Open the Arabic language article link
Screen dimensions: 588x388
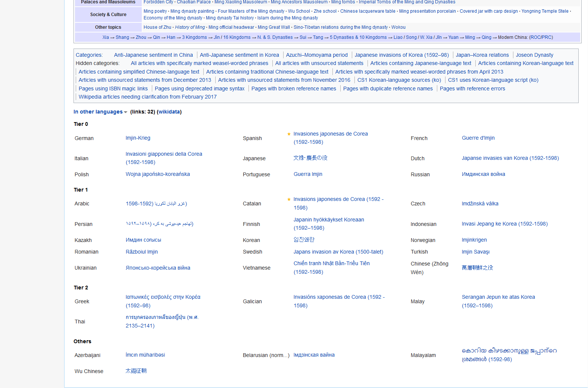point(156,204)
